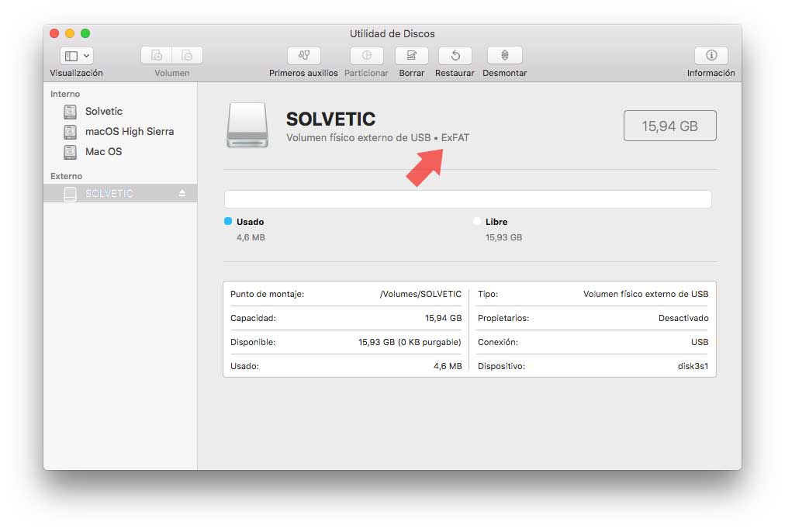This screenshot has width=785, height=532.
Task: Click the Tipo Volumen físico externo value
Action: pyautogui.click(x=646, y=294)
